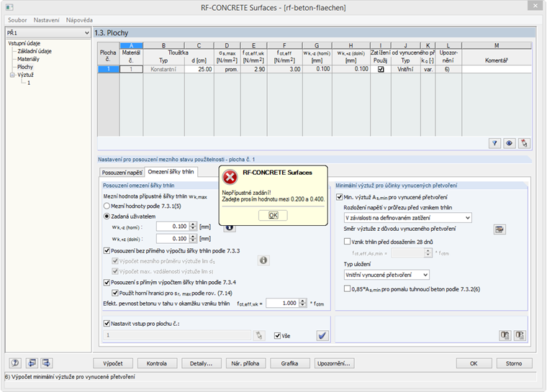Click the pick-surface cursor icon beside field 1
Viewport: 547px width, 392px height.
259,335
